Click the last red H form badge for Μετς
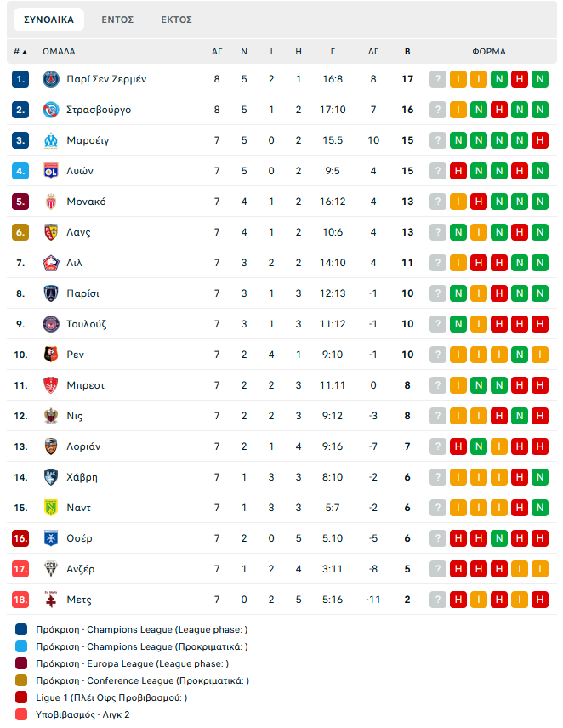This screenshot has width=563, height=728. (x=539, y=600)
